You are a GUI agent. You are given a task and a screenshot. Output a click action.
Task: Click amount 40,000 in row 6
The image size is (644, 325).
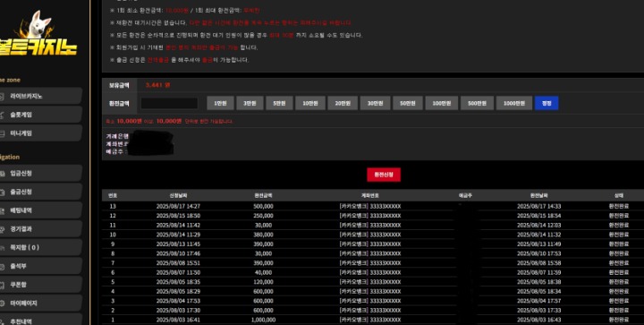tap(263, 272)
